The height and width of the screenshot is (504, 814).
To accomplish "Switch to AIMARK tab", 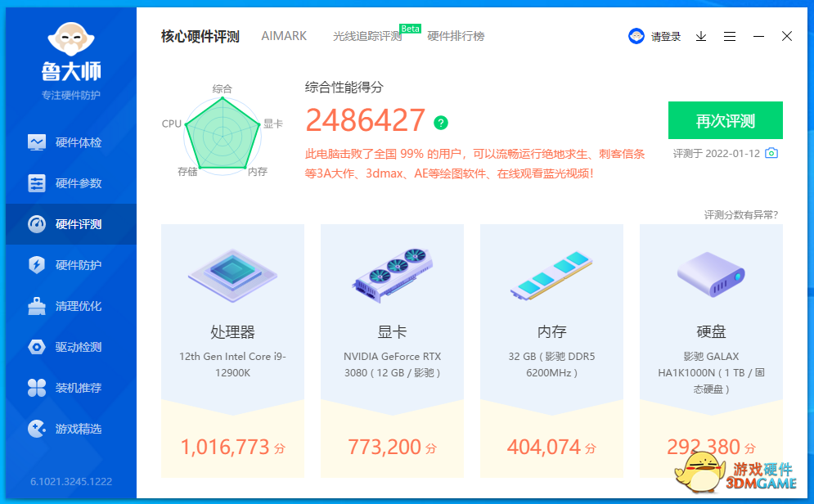I will tap(283, 36).
